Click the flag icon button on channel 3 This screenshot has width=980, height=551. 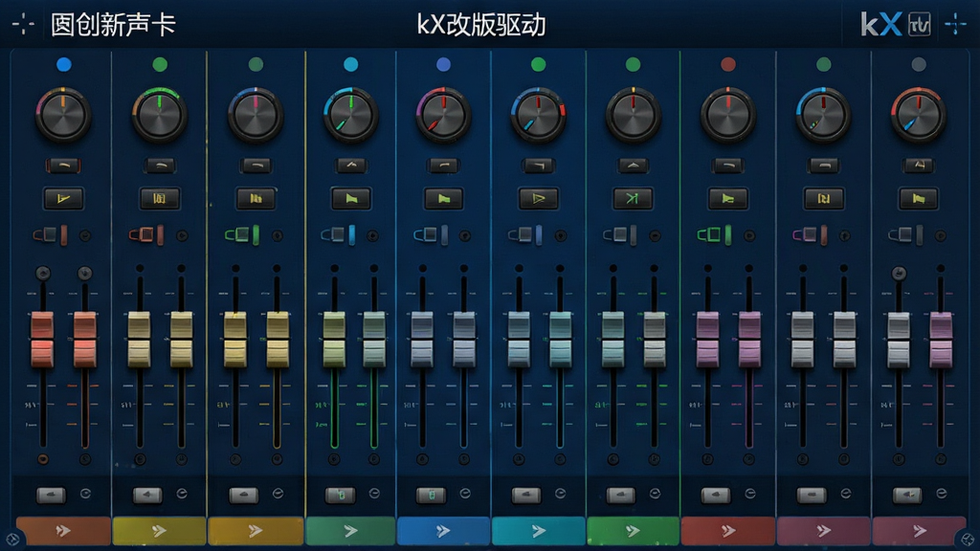(x=256, y=199)
